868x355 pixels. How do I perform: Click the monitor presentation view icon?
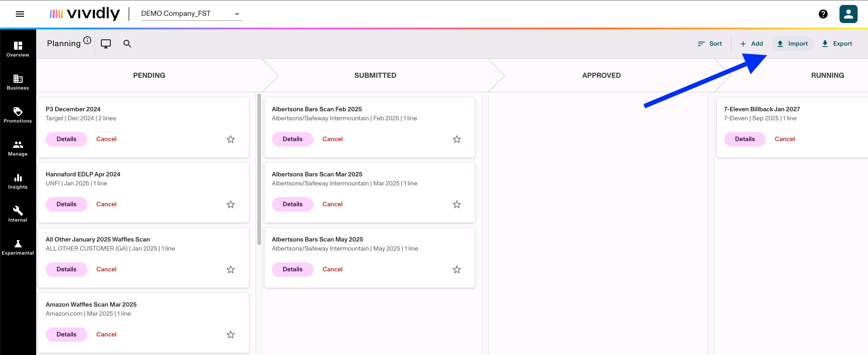[106, 44]
